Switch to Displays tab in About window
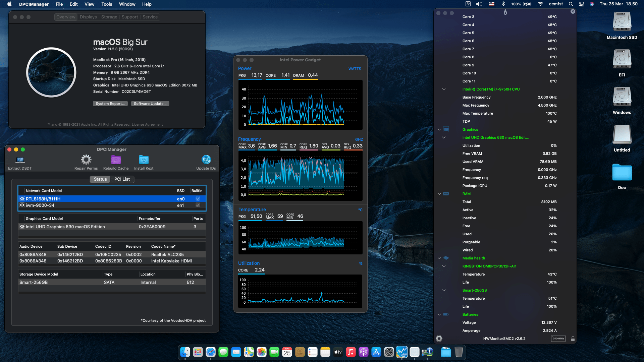The image size is (644, 362). pyautogui.click(x=88, y=17)
